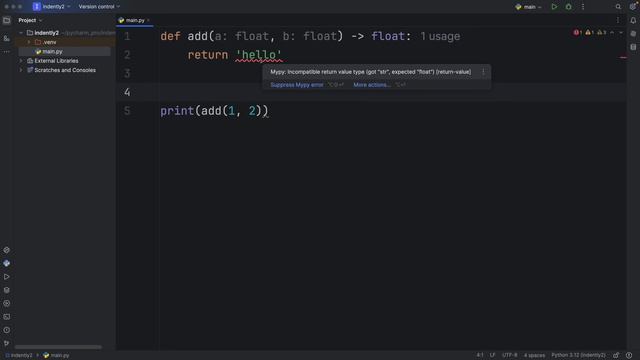Expand External Libraries node
This screenshot has height=360, width=640.
coord(21,61)
